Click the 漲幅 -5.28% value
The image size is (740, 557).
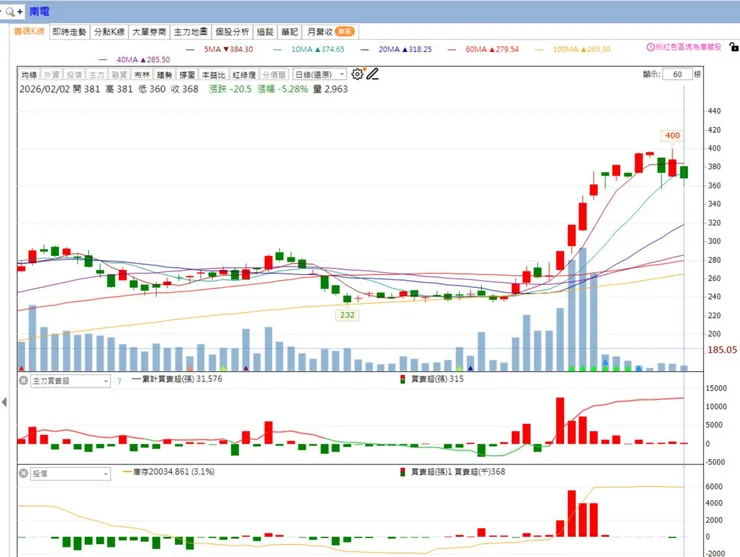(283, 89)
